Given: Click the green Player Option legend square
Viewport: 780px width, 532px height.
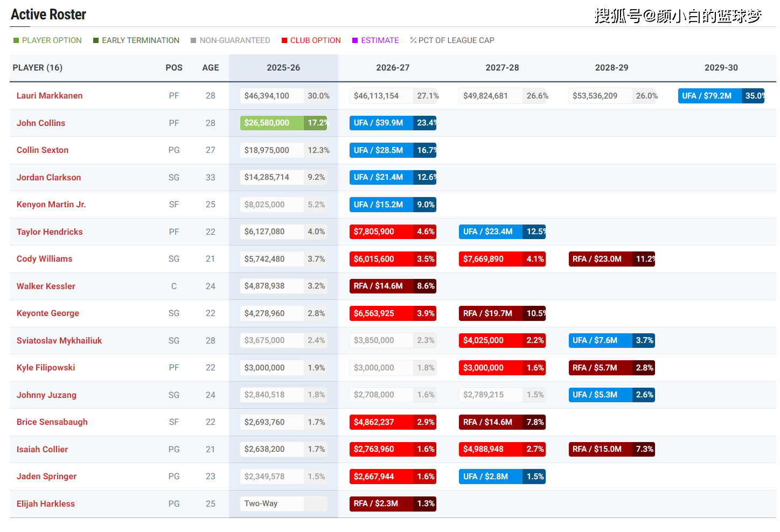Looking at the screenshot, I should 16,40.
